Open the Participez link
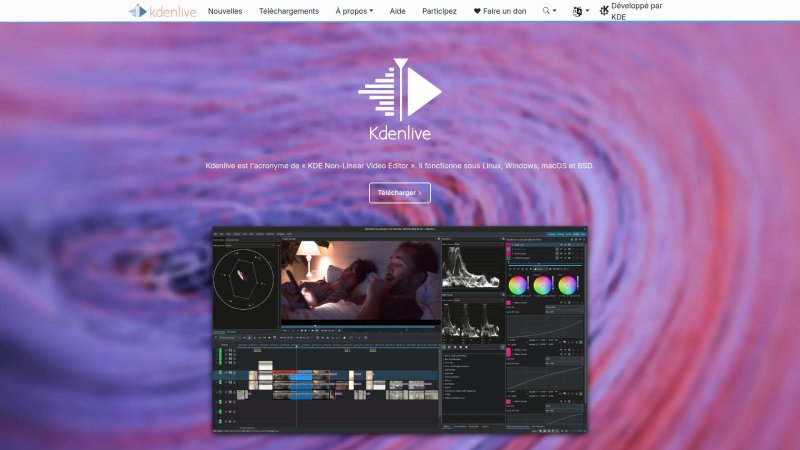The image size is (800, 450). click(439, 11)
